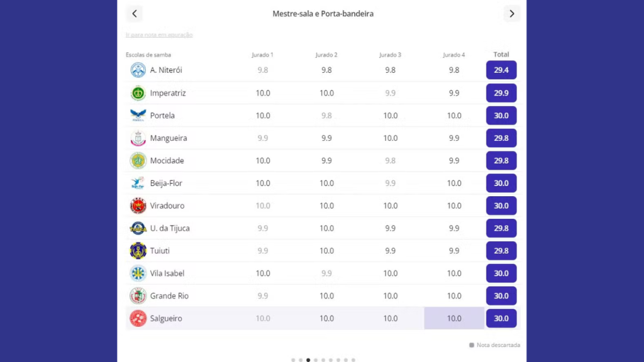Click Salgueiro's highlighted Jurado 4 score
Viewport: 644px width, 362px height.
pos(454,319)
